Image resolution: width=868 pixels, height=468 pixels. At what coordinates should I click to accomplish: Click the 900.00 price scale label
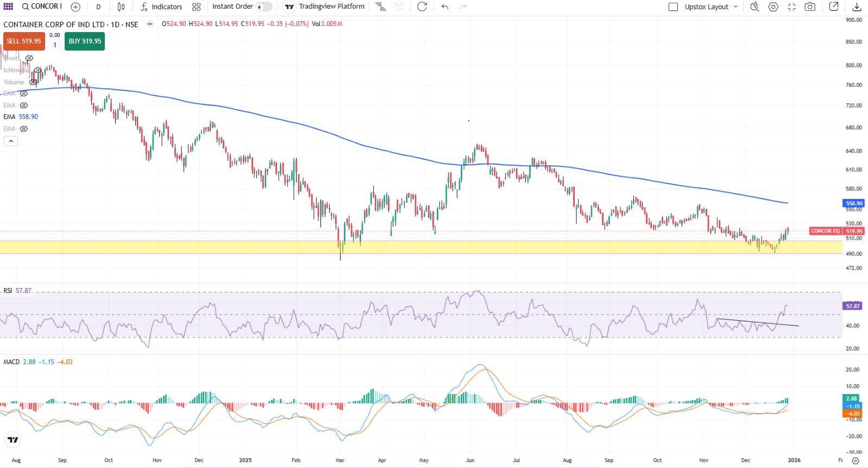click(x=854, y=20)
